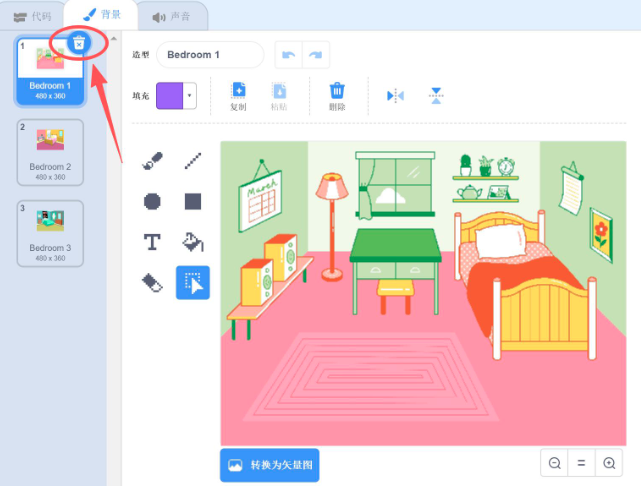Flip the image vertically
This screenshot has height=487, width=641.
[436, 96]
